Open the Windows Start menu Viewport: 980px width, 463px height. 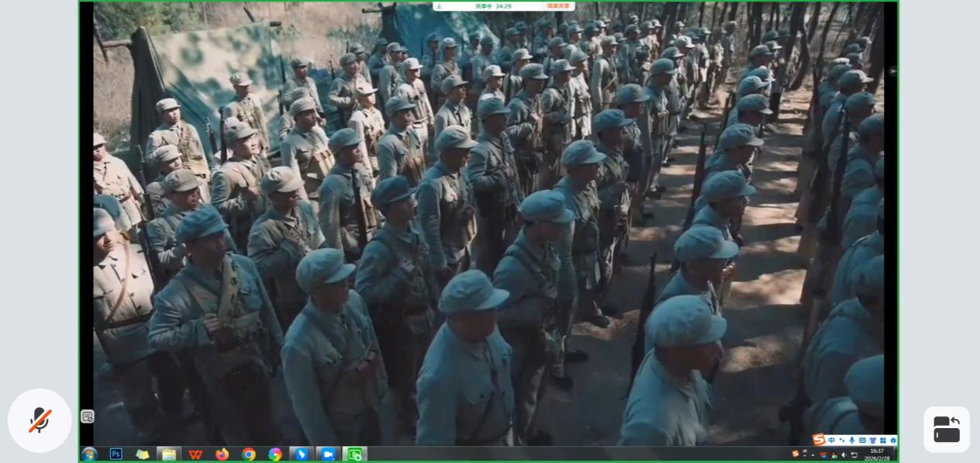89,454
